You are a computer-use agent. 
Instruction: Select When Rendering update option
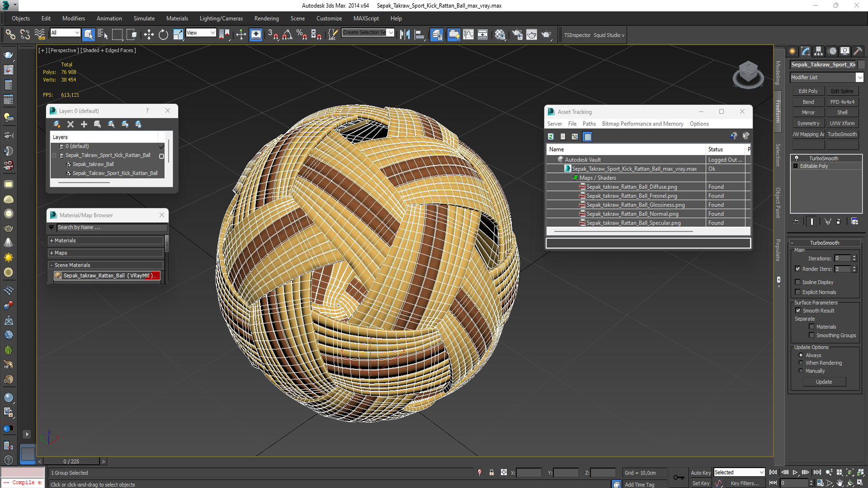[x=801, y=363]
